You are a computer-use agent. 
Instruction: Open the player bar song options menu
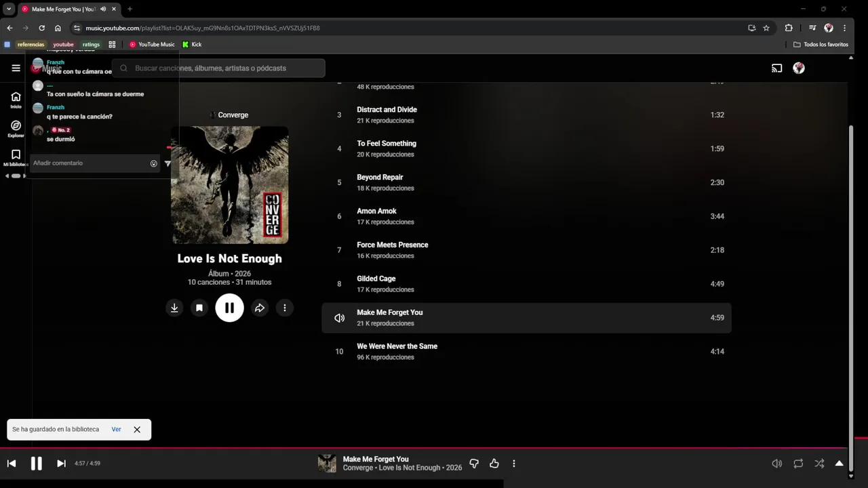(x=514, y=464)
